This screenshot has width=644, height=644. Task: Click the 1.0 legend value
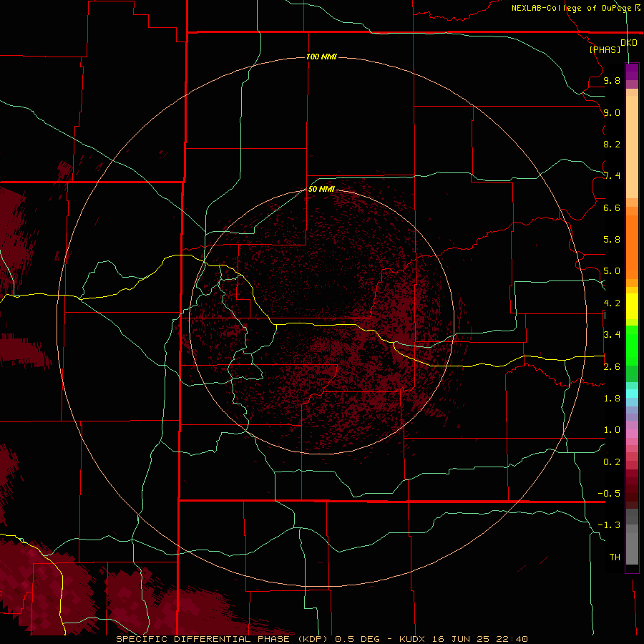(x=612, y=430)
